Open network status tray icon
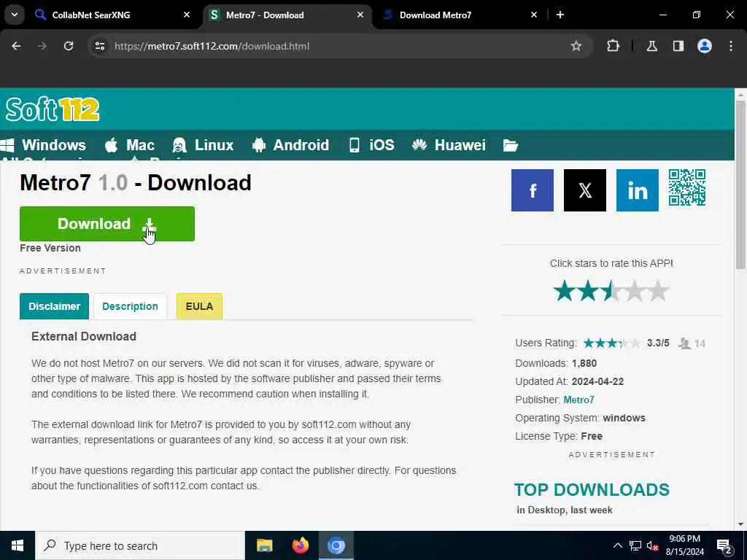The height and width of the screenshot is (560, 747). 635,545
